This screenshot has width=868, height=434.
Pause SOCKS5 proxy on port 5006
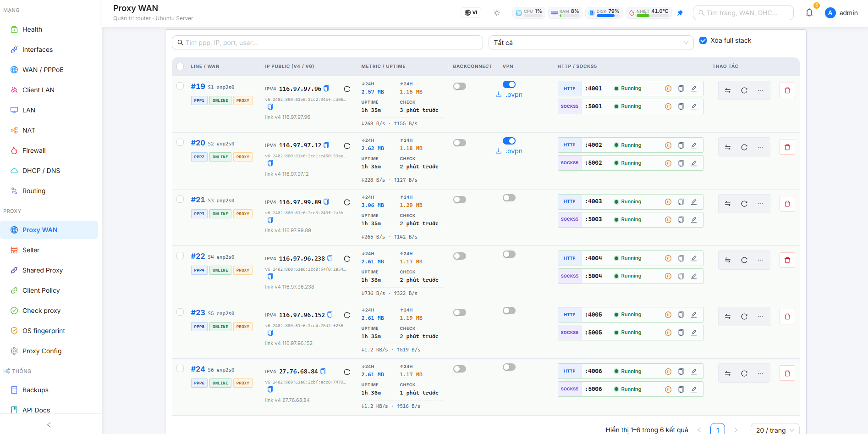(x=668, y=389)
